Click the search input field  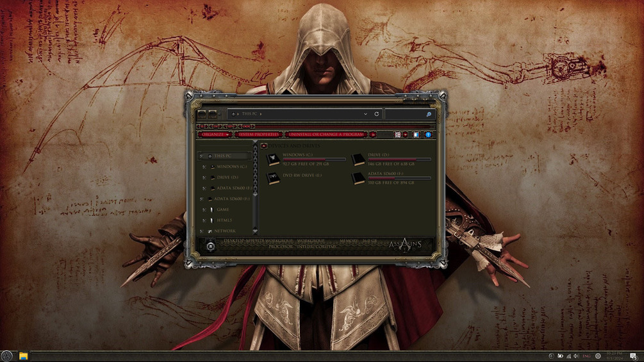405,114
